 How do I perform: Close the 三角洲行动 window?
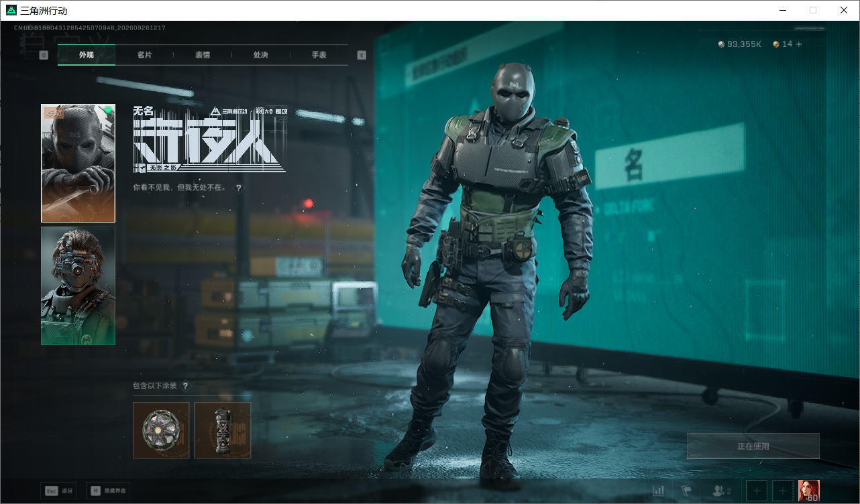844,10
